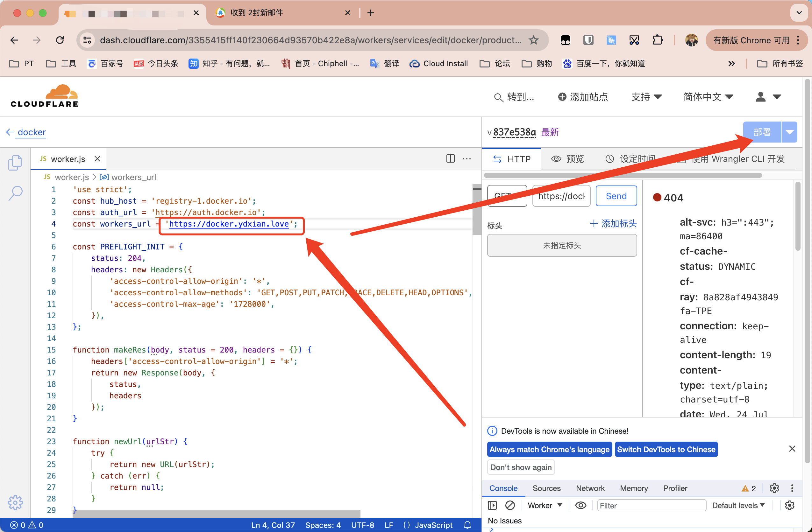Open the Chrome extensions puzzle icon
812x532 pixels.
657,40
